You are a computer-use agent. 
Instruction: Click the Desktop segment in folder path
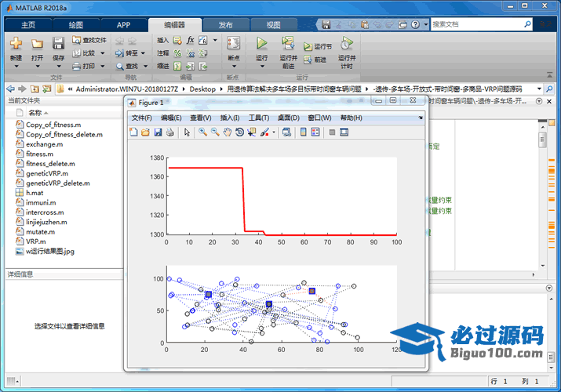[202, 89]
